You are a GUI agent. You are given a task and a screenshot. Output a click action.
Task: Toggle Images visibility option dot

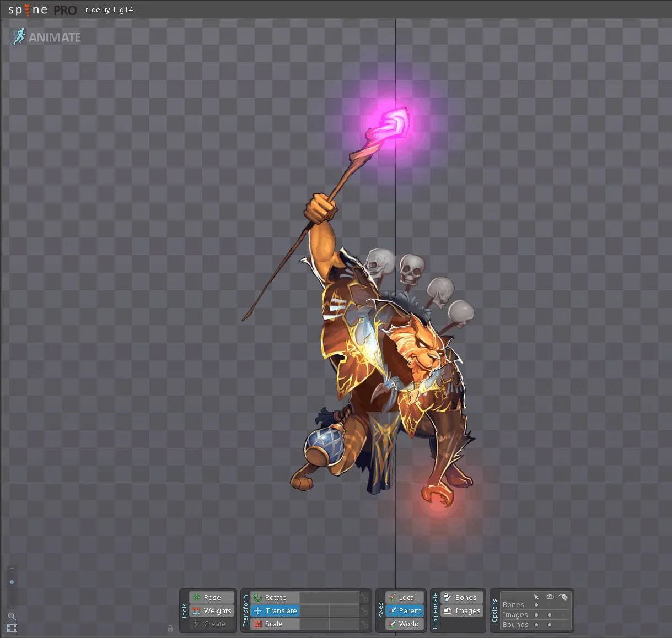coord(550,615)
